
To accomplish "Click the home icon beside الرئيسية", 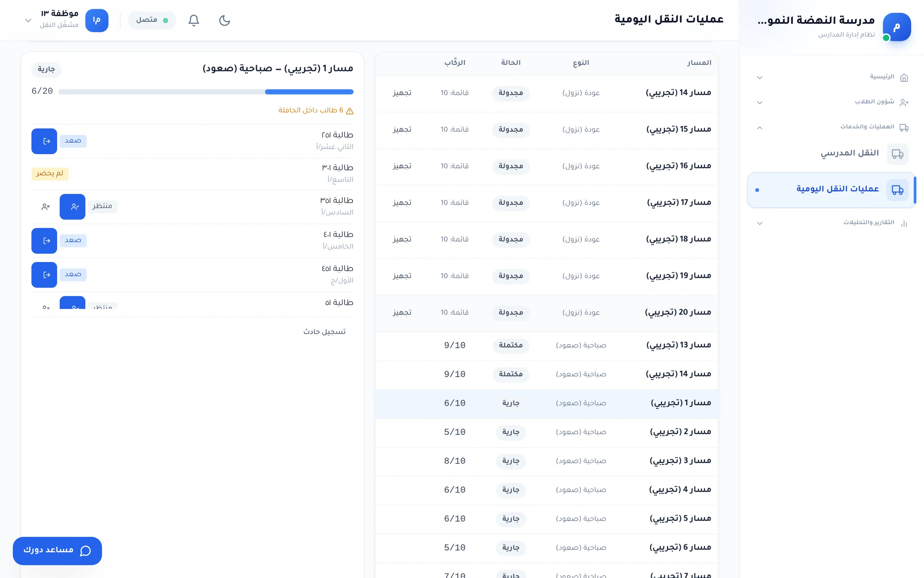I will [904, 78].
